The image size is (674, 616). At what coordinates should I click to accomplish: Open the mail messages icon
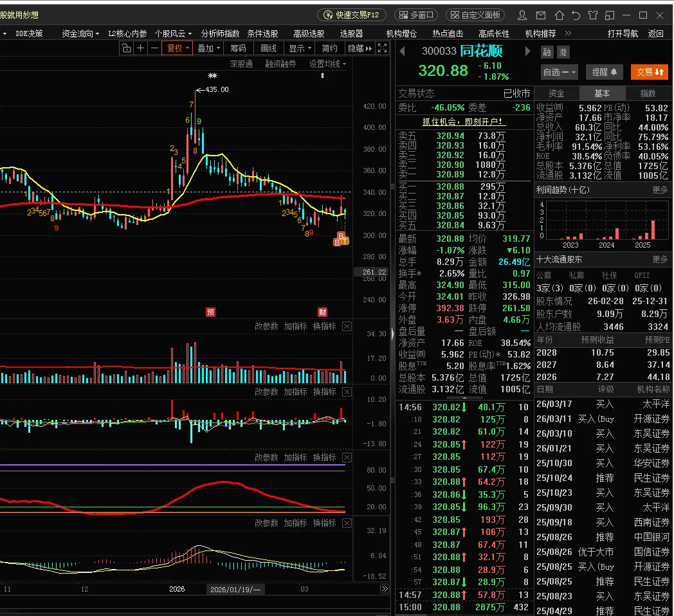pos(541,15)
